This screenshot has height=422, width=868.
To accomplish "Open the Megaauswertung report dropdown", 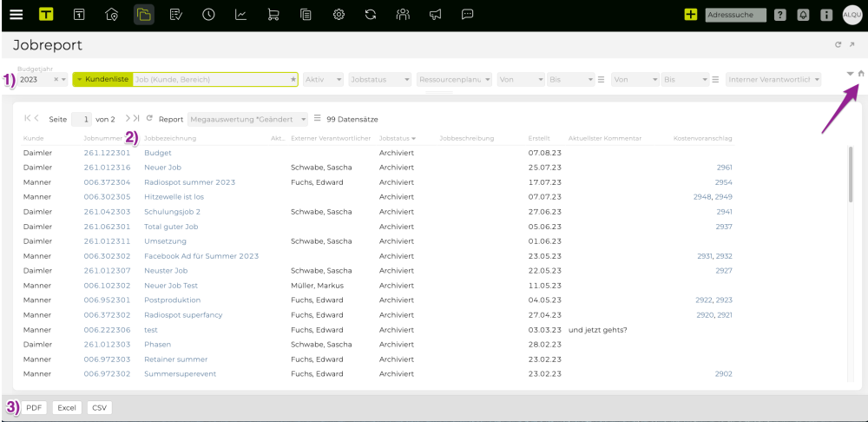I will coord(248,119).
